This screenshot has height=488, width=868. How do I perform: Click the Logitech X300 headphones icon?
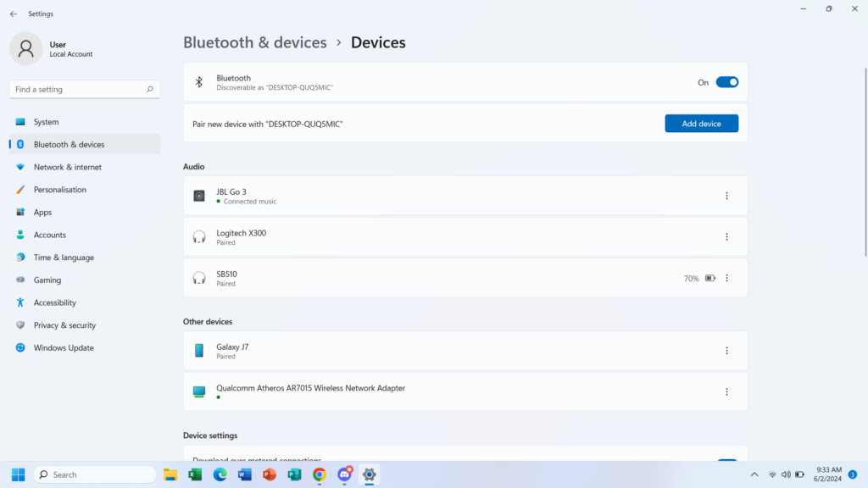[199, 237]
